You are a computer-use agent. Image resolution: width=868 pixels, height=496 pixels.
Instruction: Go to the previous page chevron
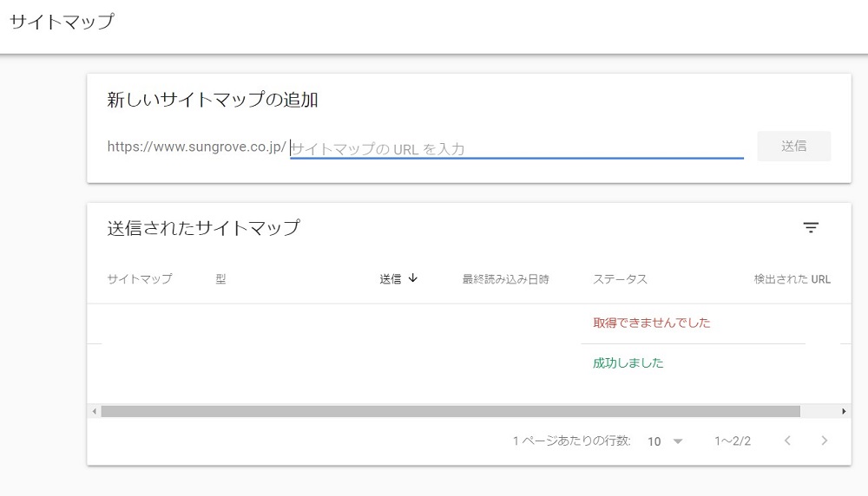point(787,441)
